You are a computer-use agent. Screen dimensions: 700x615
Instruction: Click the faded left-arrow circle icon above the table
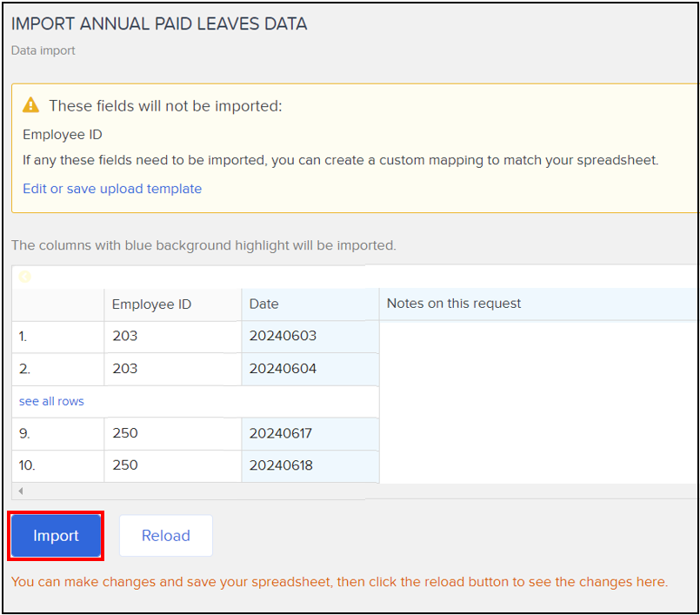pyautogui.click(x=25, y=277)
